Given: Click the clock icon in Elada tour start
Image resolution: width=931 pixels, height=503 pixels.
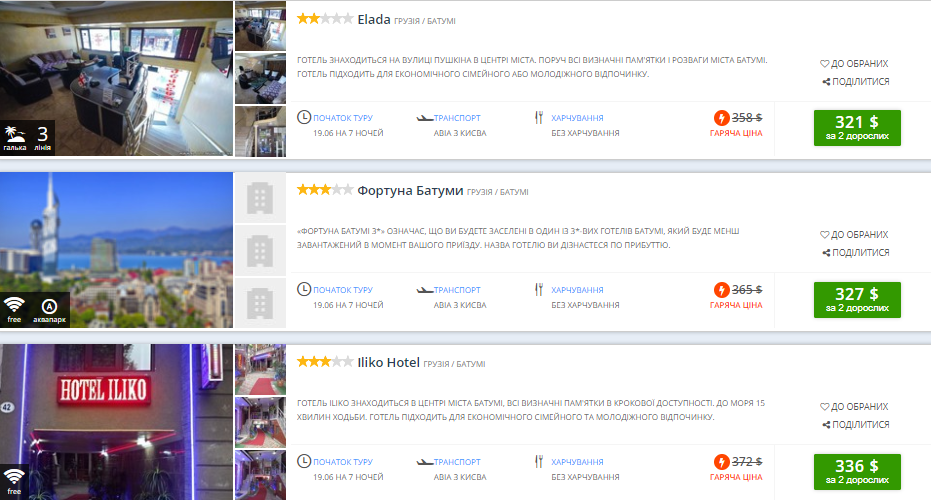Looking at the screenshot, I should 303,117.
